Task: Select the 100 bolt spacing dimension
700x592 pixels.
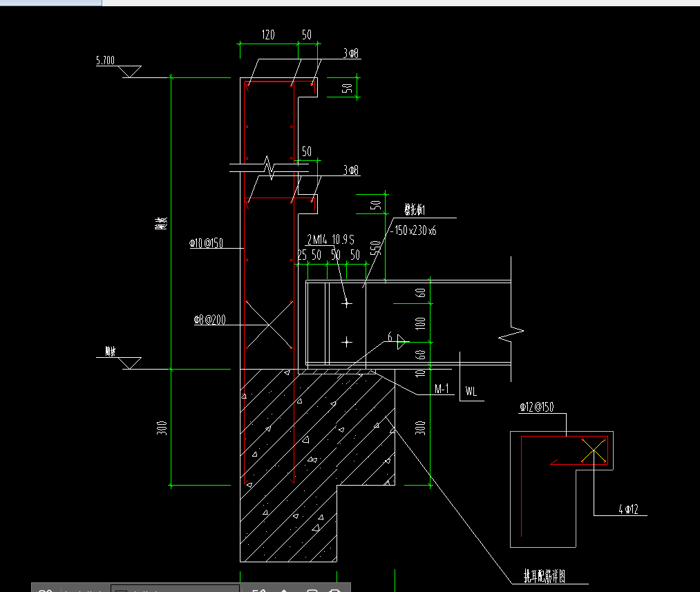Action: [x=420, y=323]
